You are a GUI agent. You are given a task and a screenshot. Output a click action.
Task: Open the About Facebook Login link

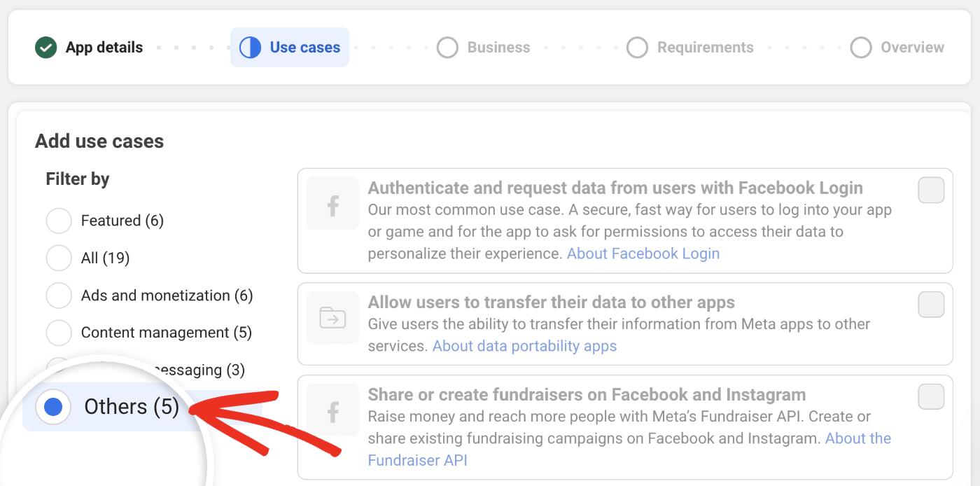tap(643, 254)
